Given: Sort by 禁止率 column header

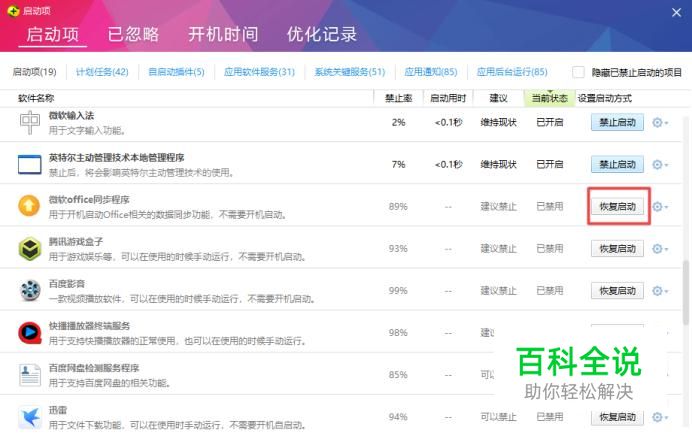Looking at the screenshot, I should (399, 98).
